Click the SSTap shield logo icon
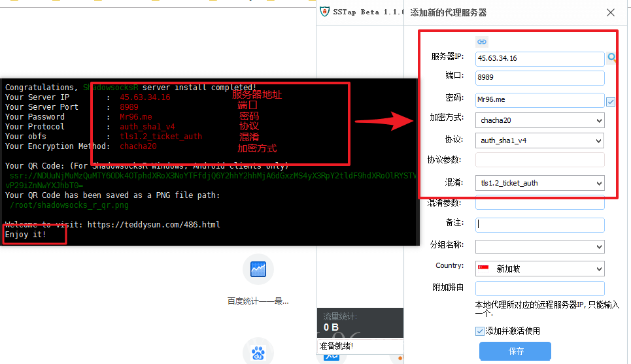 point(324,11)
